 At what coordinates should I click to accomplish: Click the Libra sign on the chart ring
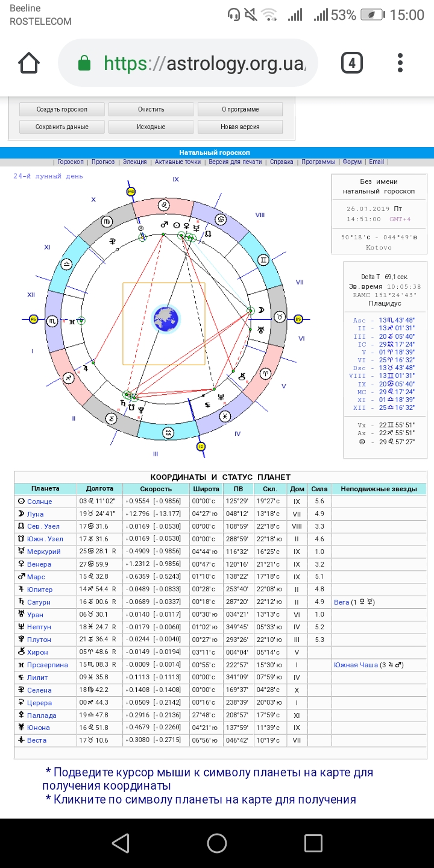tap(66, 263)
